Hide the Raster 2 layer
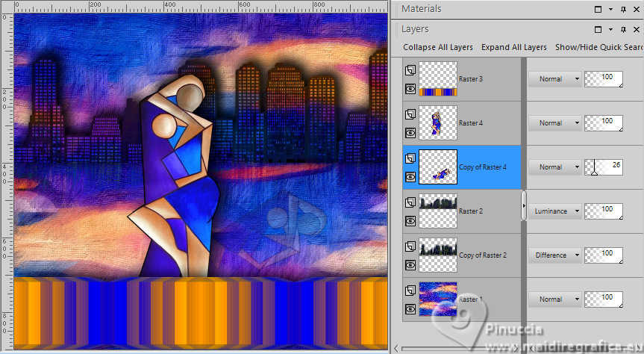This screenshot has height=354, width=644. point(410,221)
